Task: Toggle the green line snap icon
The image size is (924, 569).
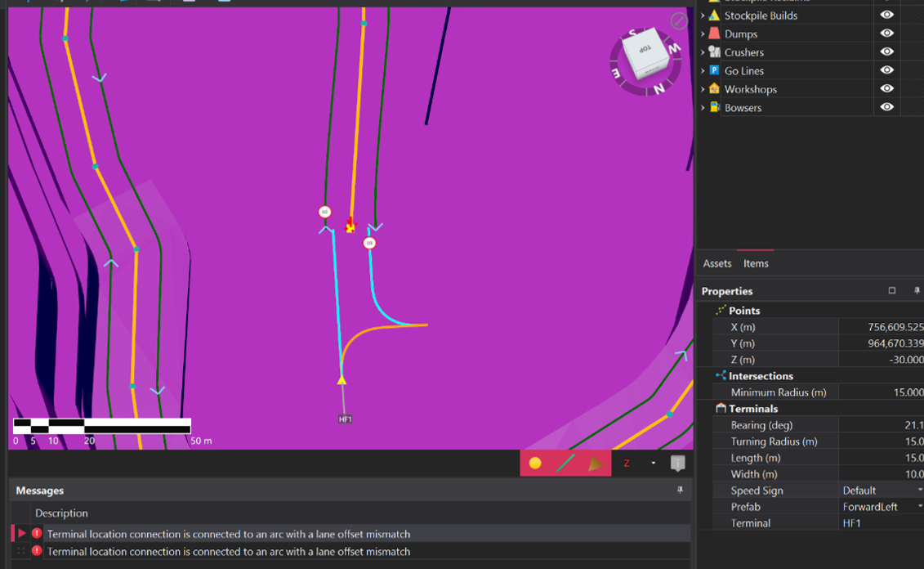Action: [x=565, y=464]
